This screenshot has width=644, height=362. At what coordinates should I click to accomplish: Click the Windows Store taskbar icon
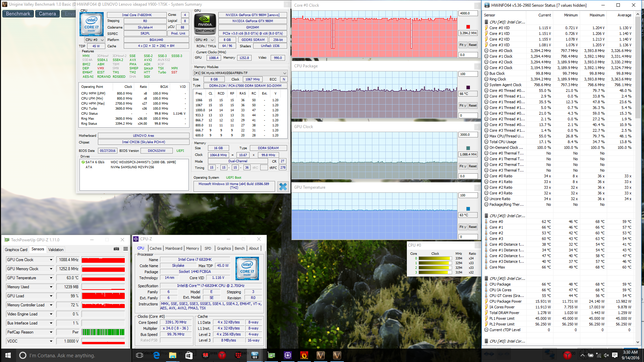click(x=189, y=355)
